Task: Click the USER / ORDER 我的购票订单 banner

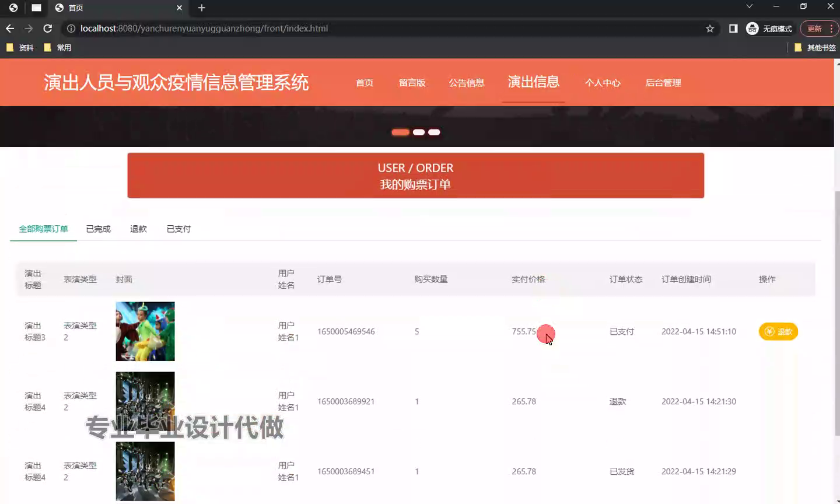Action: coord(416,176)
